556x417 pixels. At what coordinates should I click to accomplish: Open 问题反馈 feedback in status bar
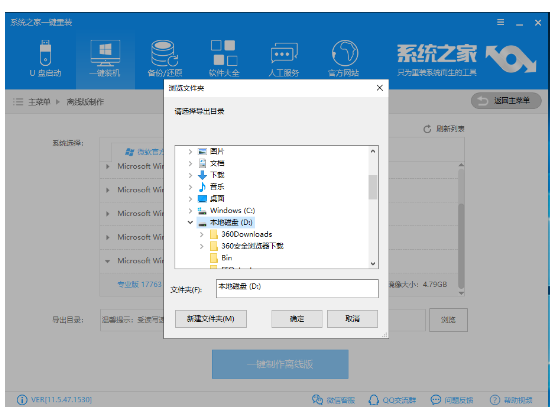[452, 400]
